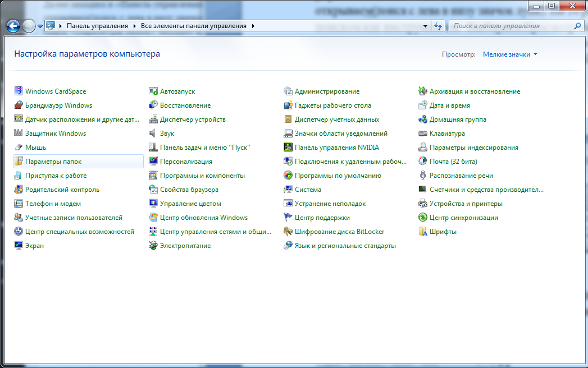Viewport: 588px width, 368px height.
Task: Click the Мышь mouse icon
Action: 19,148
